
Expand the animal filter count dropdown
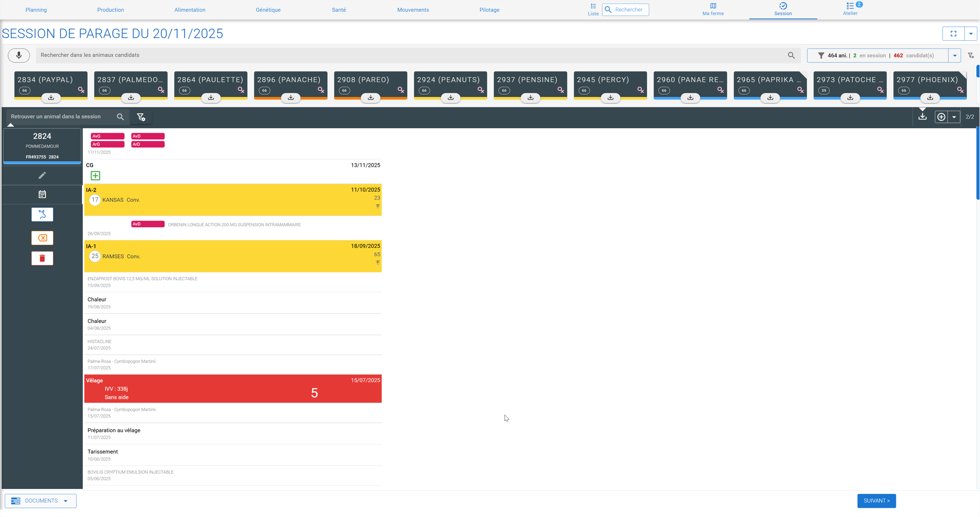955,56
